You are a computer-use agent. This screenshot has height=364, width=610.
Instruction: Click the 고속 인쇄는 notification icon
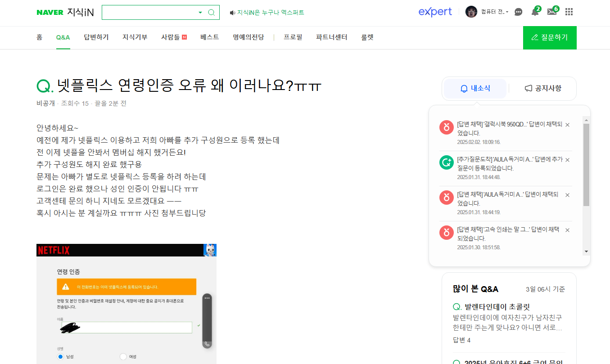click(x=446, y=233)
